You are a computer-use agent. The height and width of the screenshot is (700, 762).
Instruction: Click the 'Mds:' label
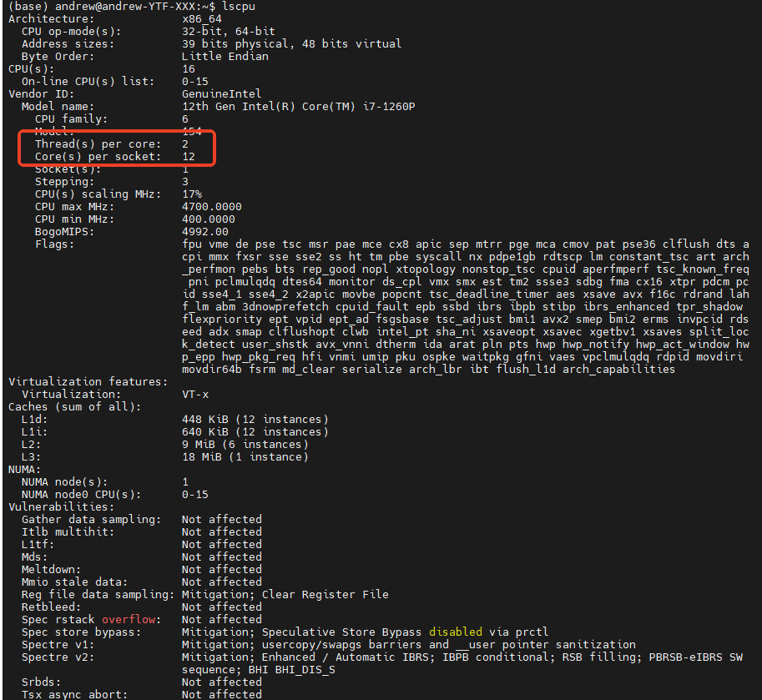coord(34,557)
